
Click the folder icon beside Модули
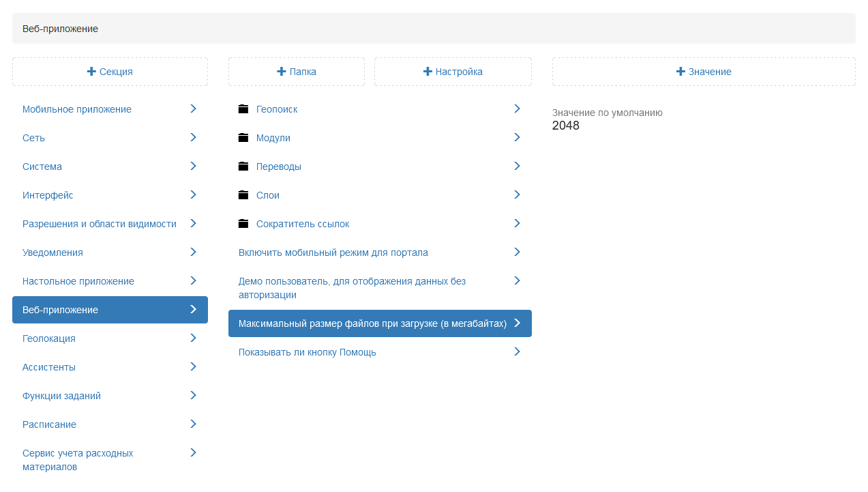[243, 138]
